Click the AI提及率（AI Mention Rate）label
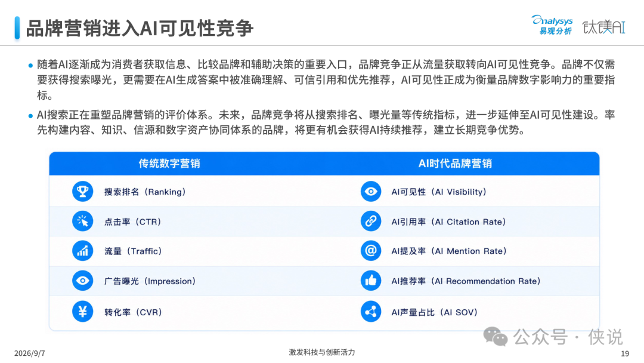 pos(449,251)
